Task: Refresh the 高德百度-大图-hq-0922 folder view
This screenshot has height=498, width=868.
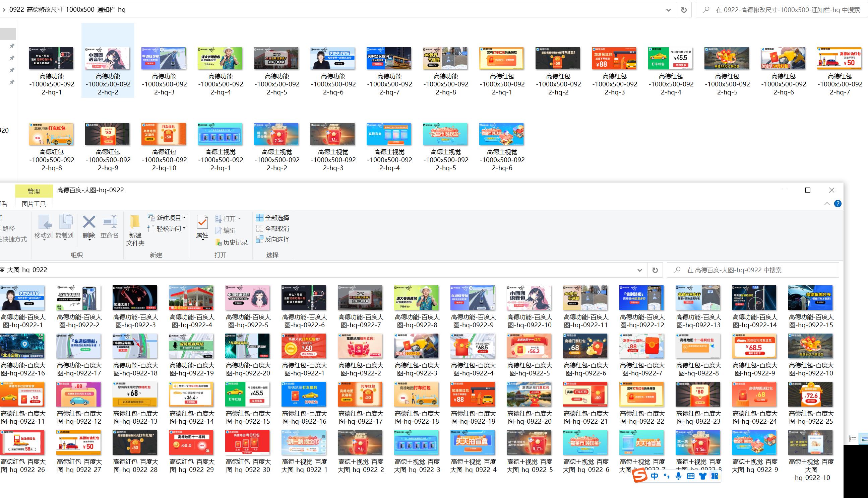Action: 655,270
